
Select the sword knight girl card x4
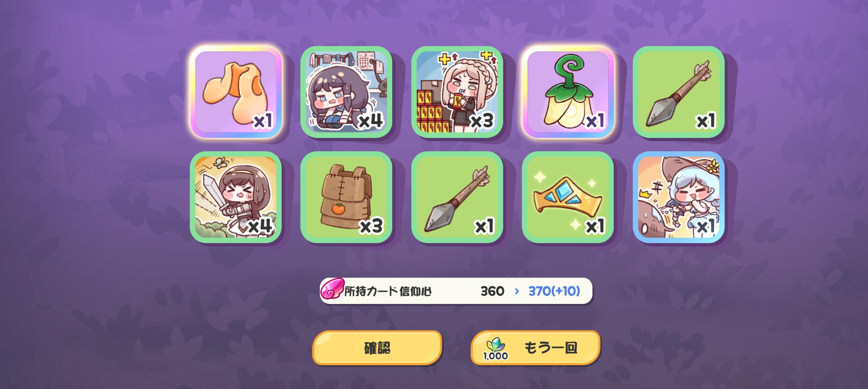[236, 197]
